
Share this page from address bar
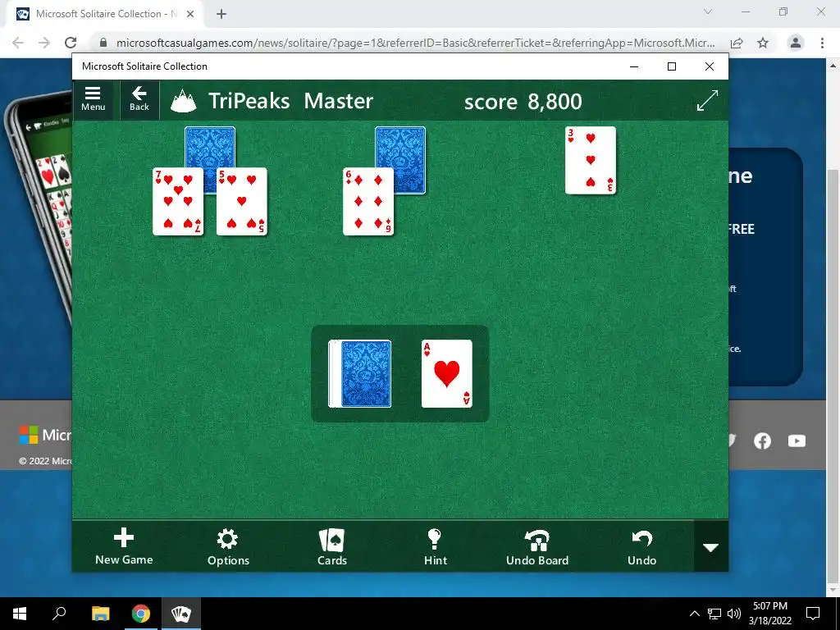737,43
